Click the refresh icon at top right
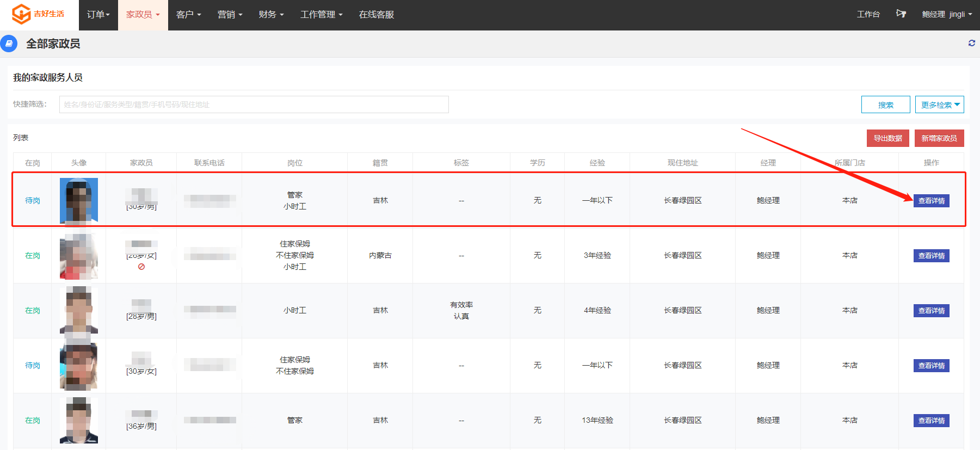The image size is (980, 450). (x=971, y=43)
